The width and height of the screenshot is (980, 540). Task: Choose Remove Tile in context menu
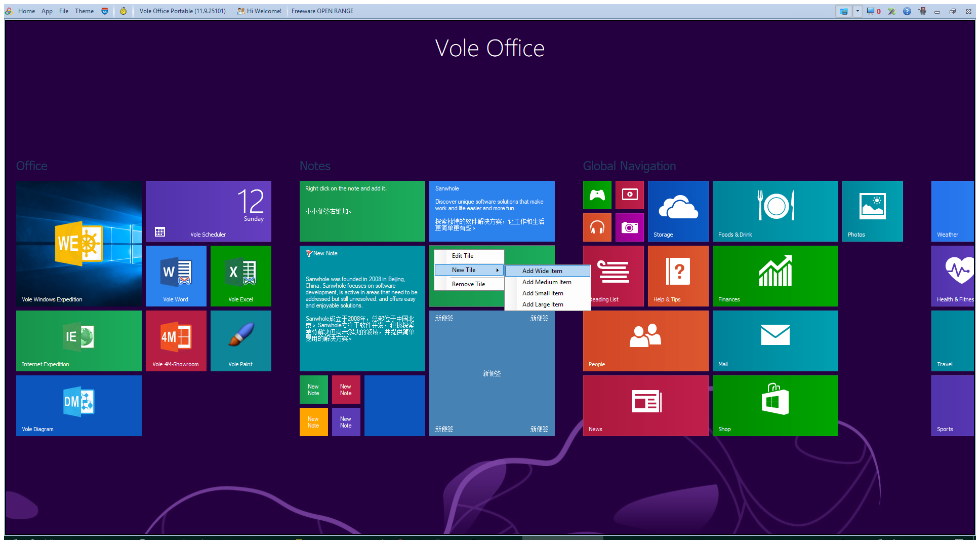(468, 284)
